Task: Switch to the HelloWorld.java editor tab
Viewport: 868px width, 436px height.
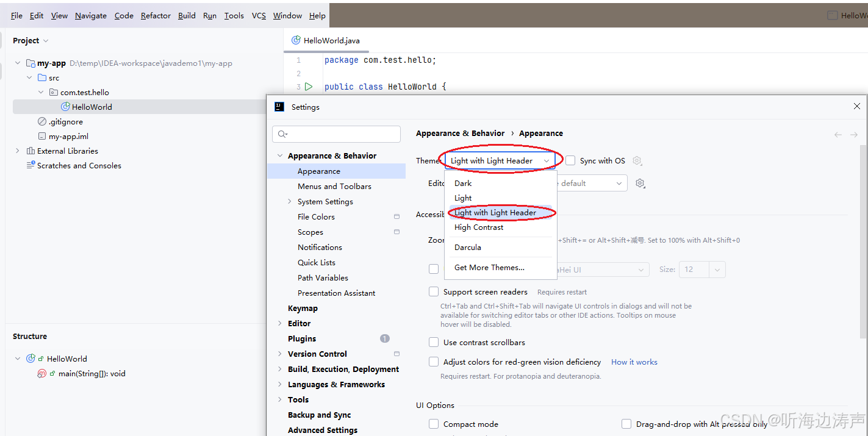Action: [x=326, y=40]
